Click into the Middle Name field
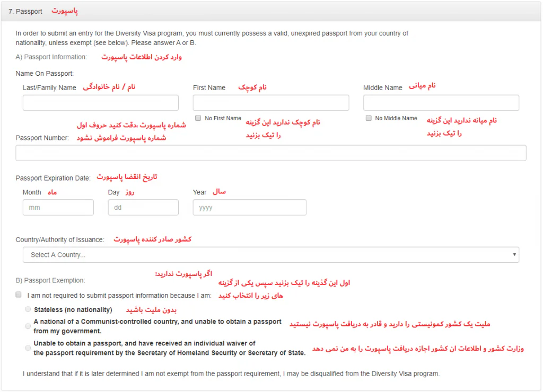Viewport: 543px width, 392px height. tap(441, 103)
